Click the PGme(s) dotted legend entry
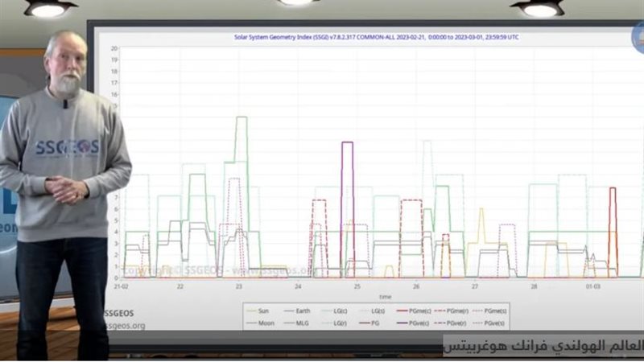644x362 pixels. click(x=489, y=311)
